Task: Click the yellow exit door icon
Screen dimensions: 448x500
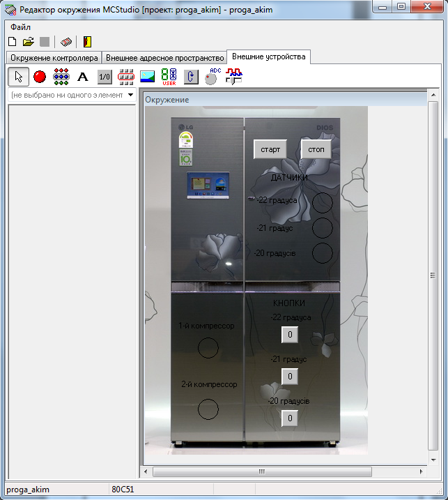Action: [87, 42]
